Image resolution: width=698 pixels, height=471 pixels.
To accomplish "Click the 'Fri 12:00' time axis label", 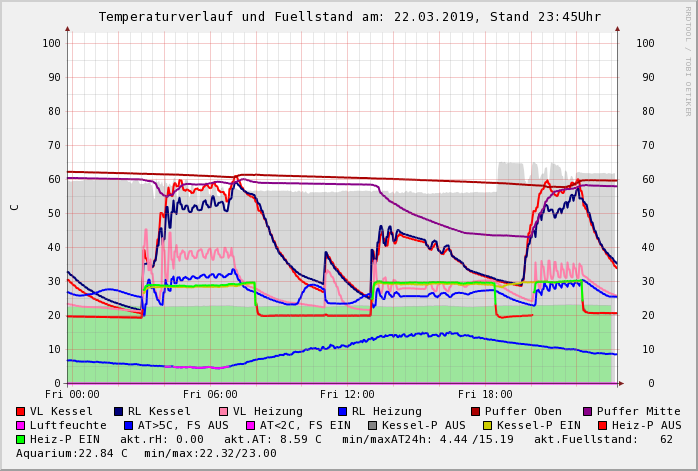I will click(x=348, y=394).
